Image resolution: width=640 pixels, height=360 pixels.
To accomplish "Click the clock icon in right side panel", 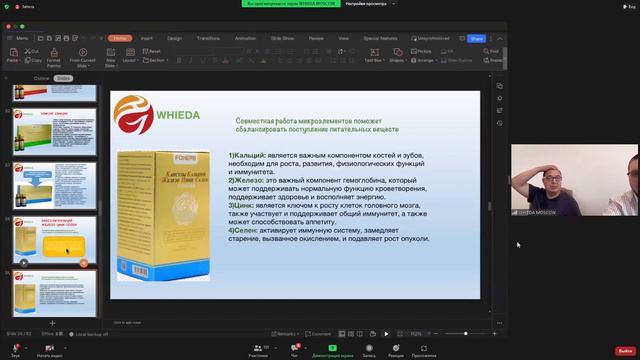I will pos(500,123).
